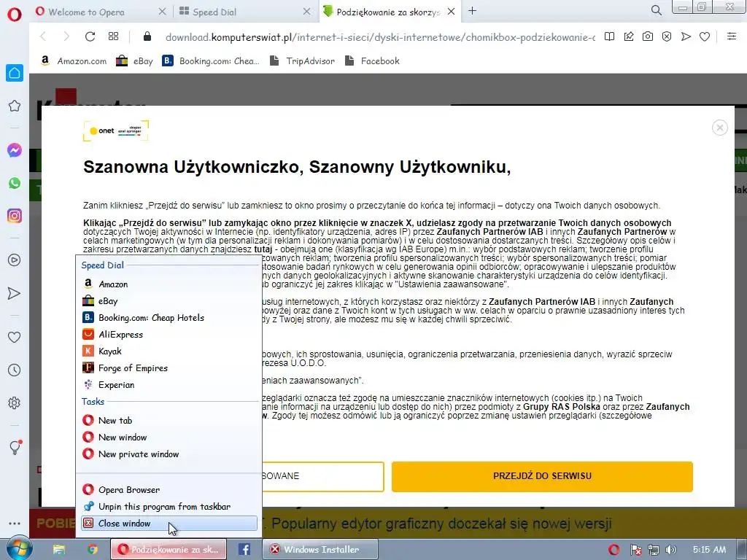
Task: Click the edit/share page icon in address bar
Action: click(629, 36)
